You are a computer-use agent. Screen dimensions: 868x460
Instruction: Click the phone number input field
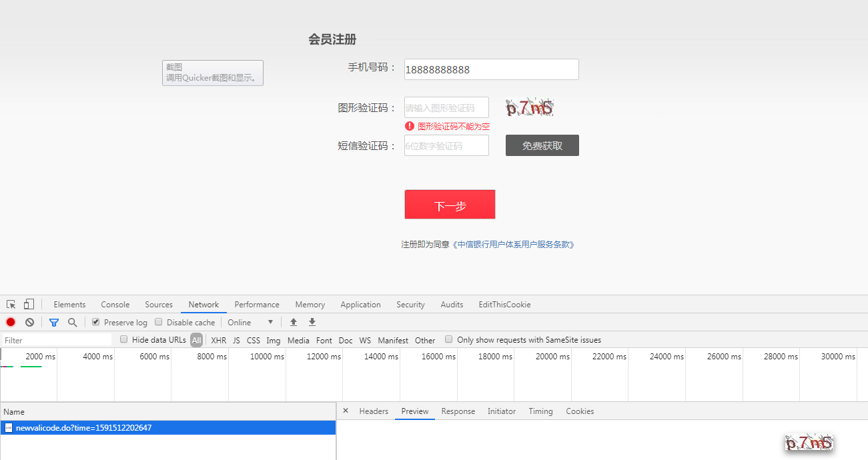click(x=492, y=69)
